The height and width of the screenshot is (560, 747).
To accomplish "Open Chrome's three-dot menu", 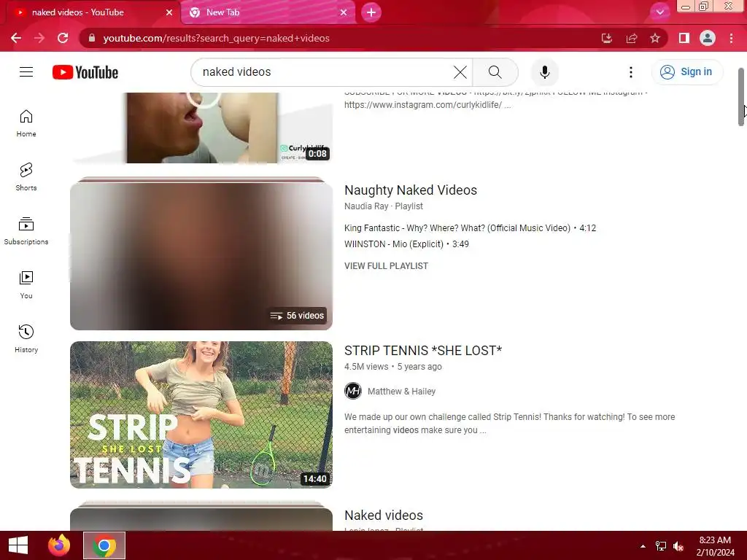I will click(731, 38).
